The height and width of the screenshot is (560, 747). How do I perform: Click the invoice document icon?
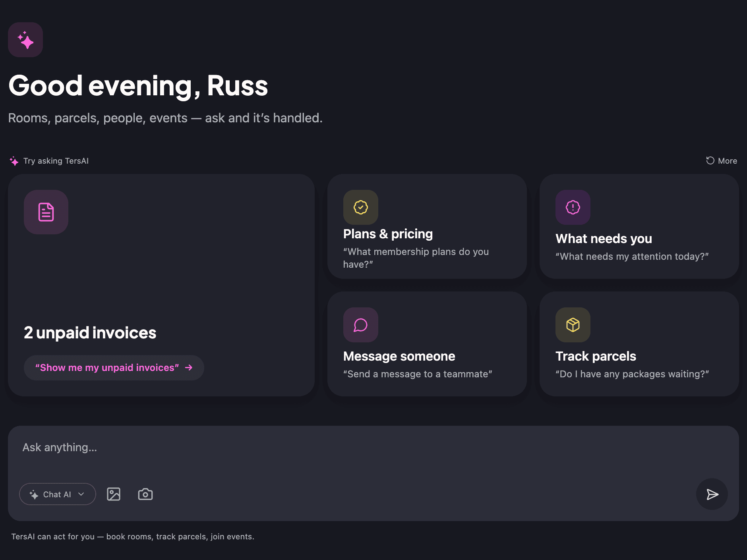[x=46, y=212]
